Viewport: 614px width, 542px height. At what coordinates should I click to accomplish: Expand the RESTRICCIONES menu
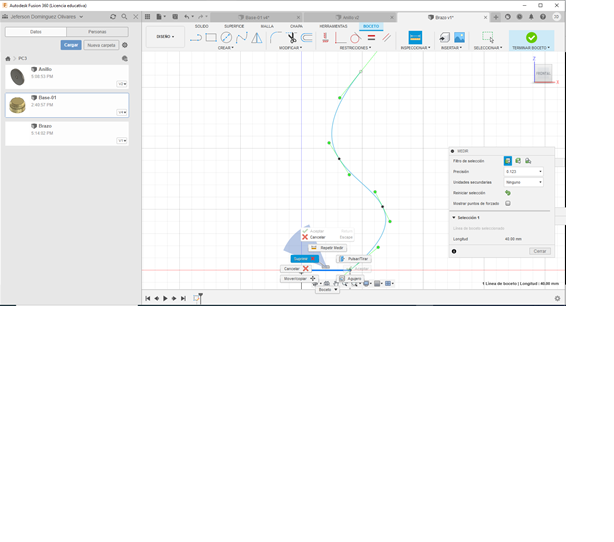(355, 48)
